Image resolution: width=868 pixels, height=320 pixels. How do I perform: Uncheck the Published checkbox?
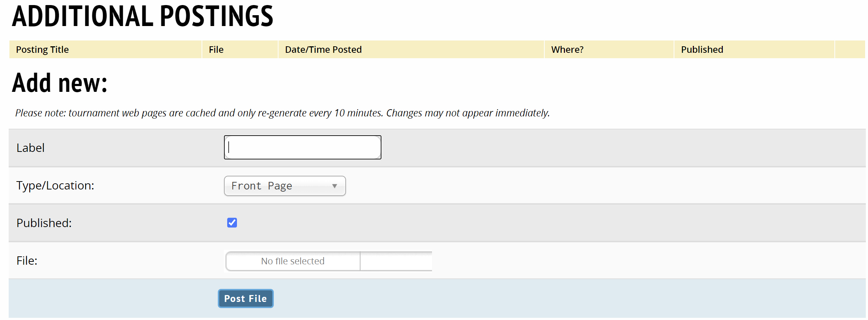click(232, 223)
